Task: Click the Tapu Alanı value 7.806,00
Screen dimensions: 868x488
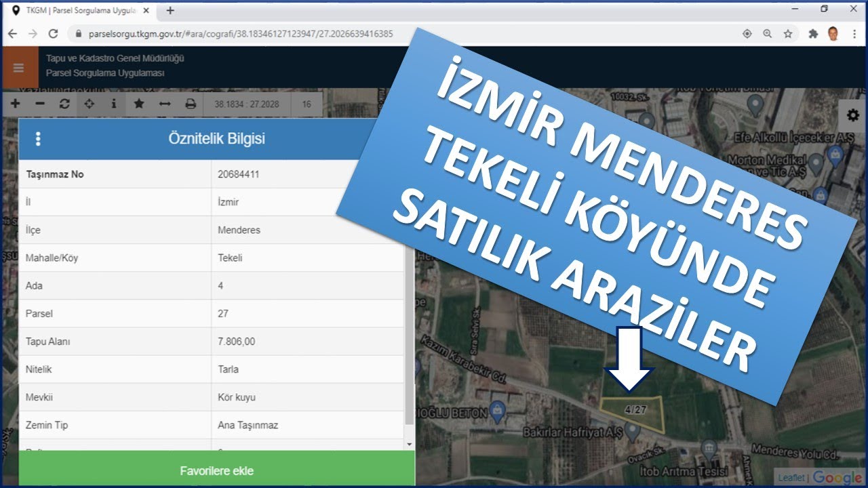Action: coord(236,342)
